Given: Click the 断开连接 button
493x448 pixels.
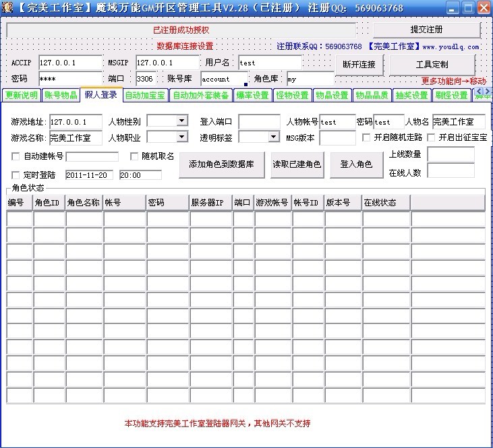Looking at the screenshot, I should coord(359,65).
